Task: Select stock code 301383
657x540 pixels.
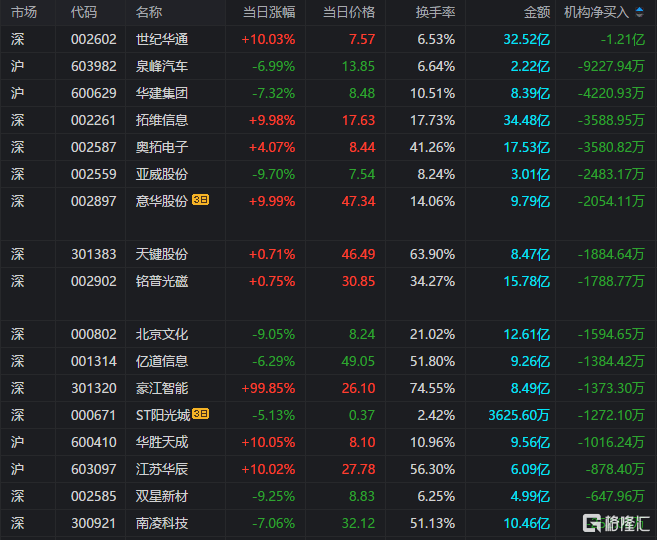Action: [x=93, y=254]
